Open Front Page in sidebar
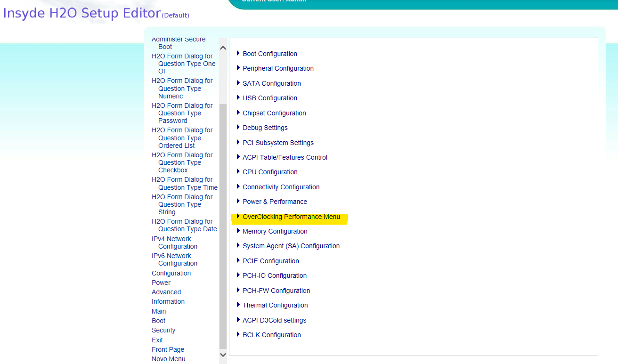Image resolution: width=618 pixels, height=364 pixels. 168,349
